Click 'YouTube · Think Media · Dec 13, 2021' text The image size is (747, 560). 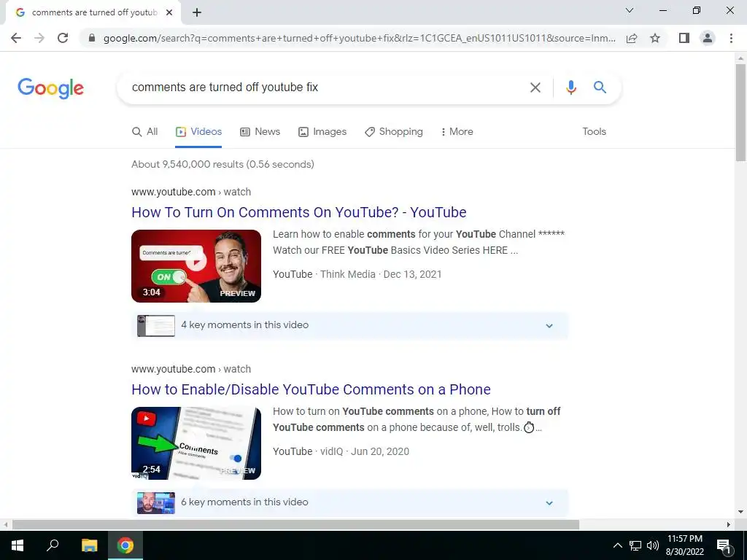(357, 274)
